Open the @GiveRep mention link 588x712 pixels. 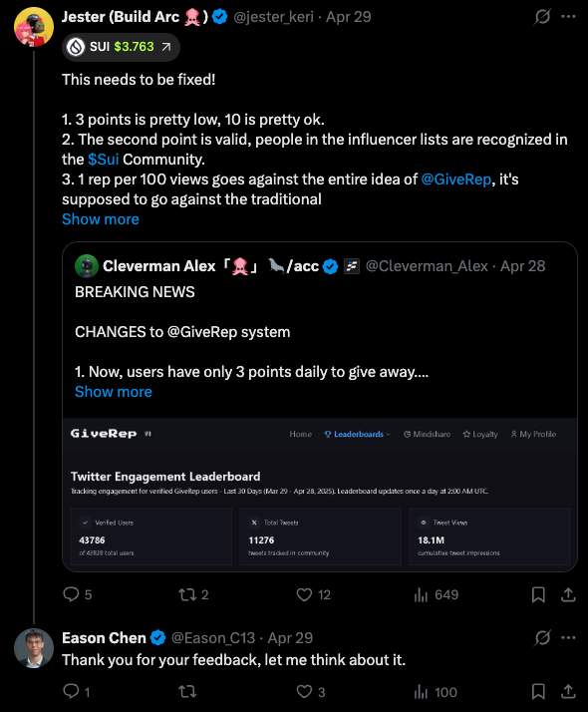tap(456, 179)
